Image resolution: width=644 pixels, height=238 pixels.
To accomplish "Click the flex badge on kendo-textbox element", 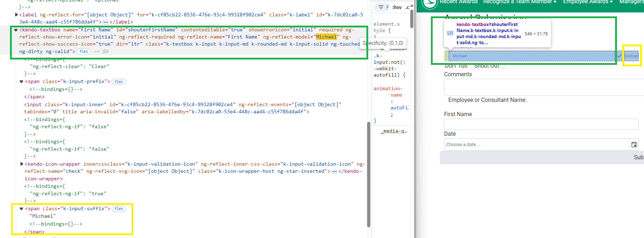I will tap(84, 52).
